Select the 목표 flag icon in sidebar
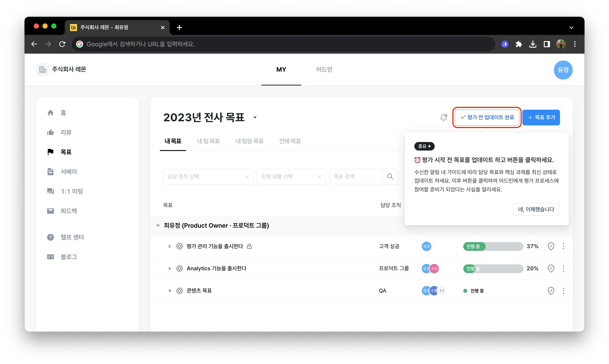609x364 pixels. point(50,152)
